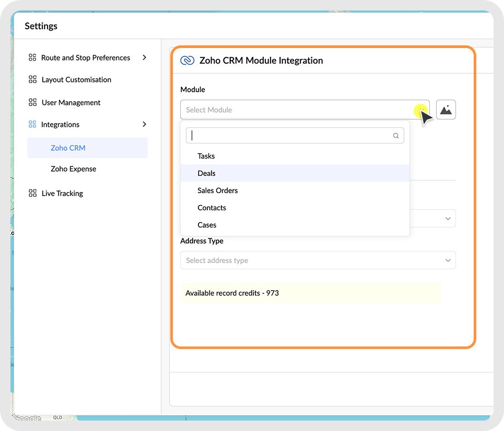This screenshot has width=504, height=431.
Task: Pick Contacts in the module list
Action: click(x=212, y=208)
